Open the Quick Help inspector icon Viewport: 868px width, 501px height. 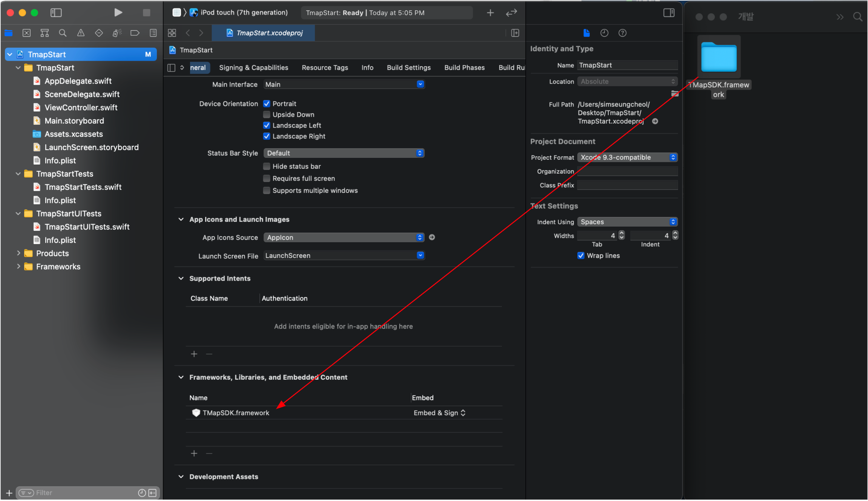622,33
